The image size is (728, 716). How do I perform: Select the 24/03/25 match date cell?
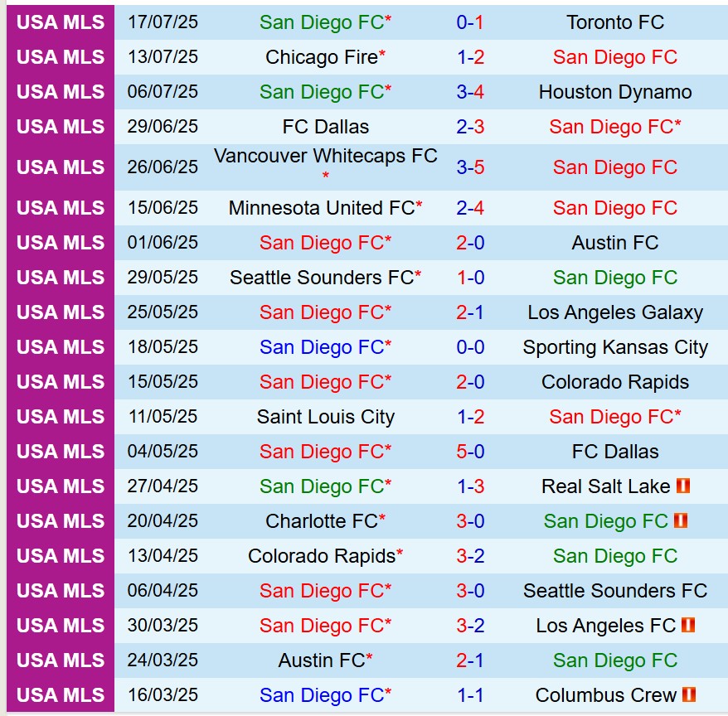click(163, 660)
